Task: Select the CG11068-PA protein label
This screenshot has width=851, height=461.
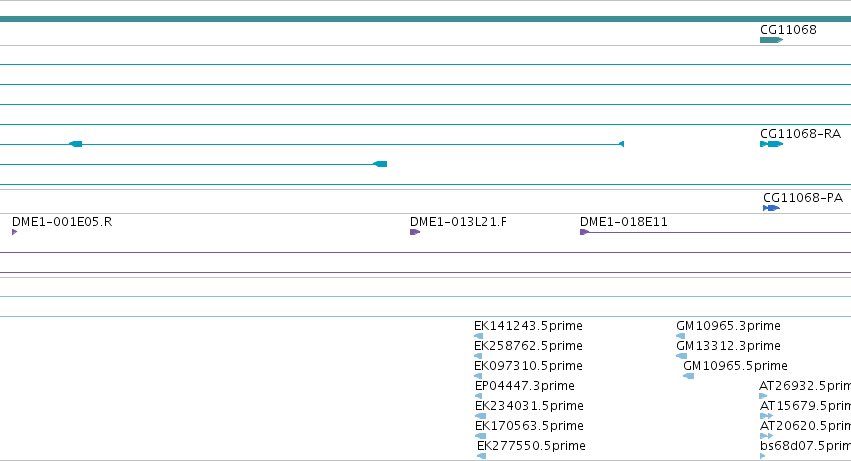Action: tap(803, 198)
